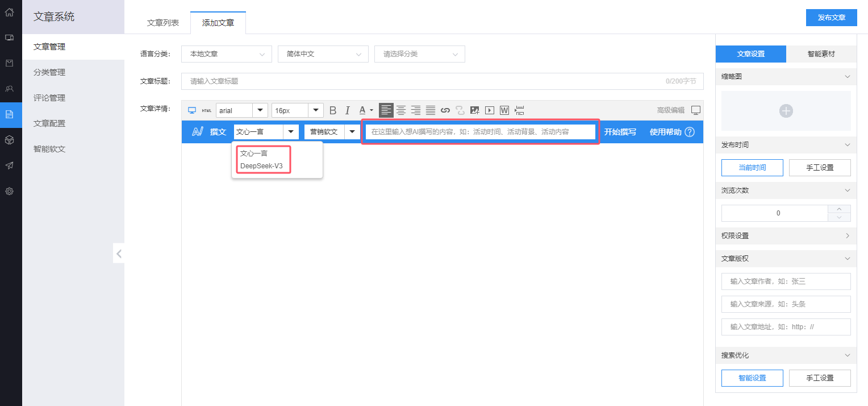
Task: Open the usage help question mark icon
Action: point(690,132)
